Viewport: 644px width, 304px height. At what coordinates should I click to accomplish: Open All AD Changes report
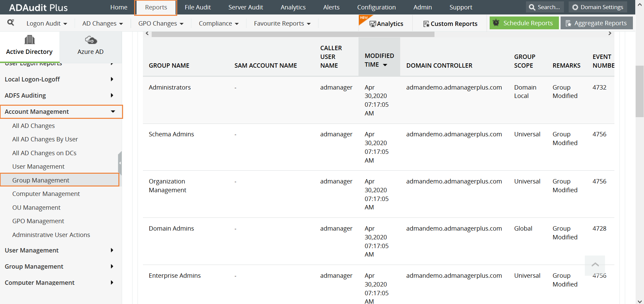33,126
